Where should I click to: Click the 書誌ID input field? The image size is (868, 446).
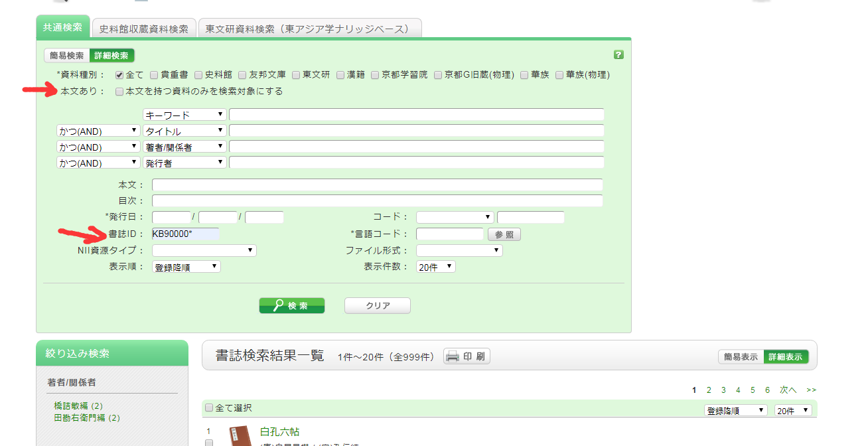pyautogui.click(x=185, y=234)
